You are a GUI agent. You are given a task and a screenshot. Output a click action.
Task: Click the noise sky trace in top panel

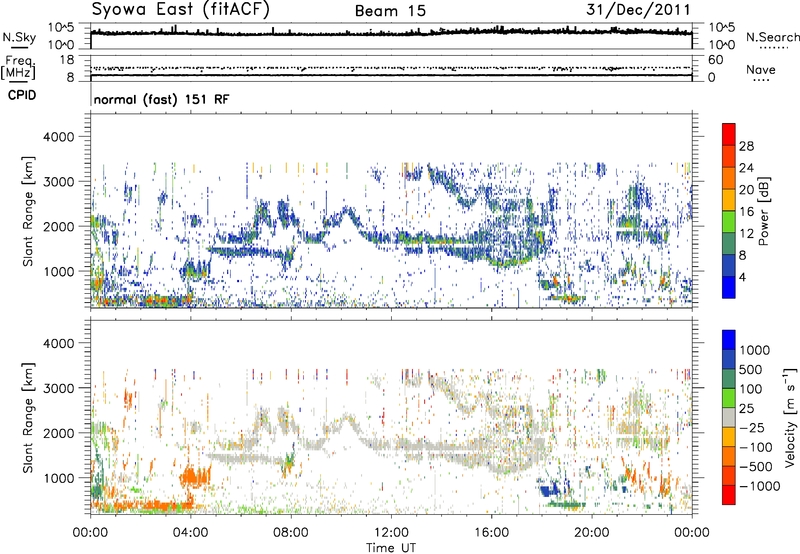point(391,33)
